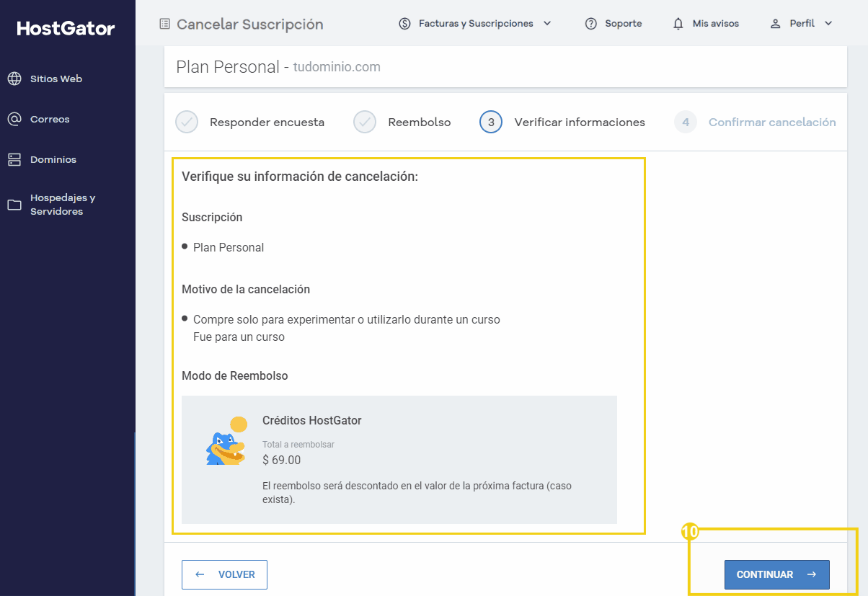Viewport: 868px width, 596px height.
Task: Click the checkmark circle for Reembolso
Action: point(365,123)
